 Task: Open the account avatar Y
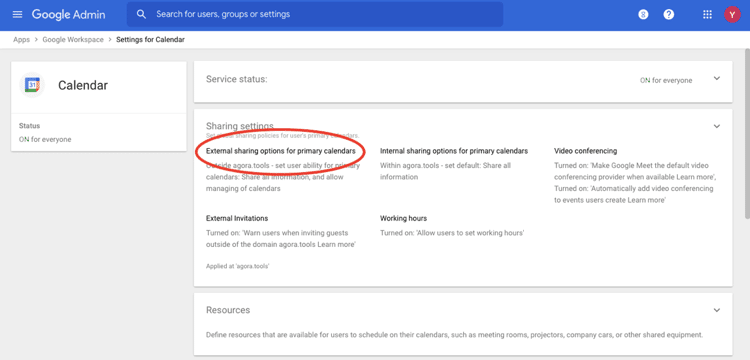coord(732,14)
